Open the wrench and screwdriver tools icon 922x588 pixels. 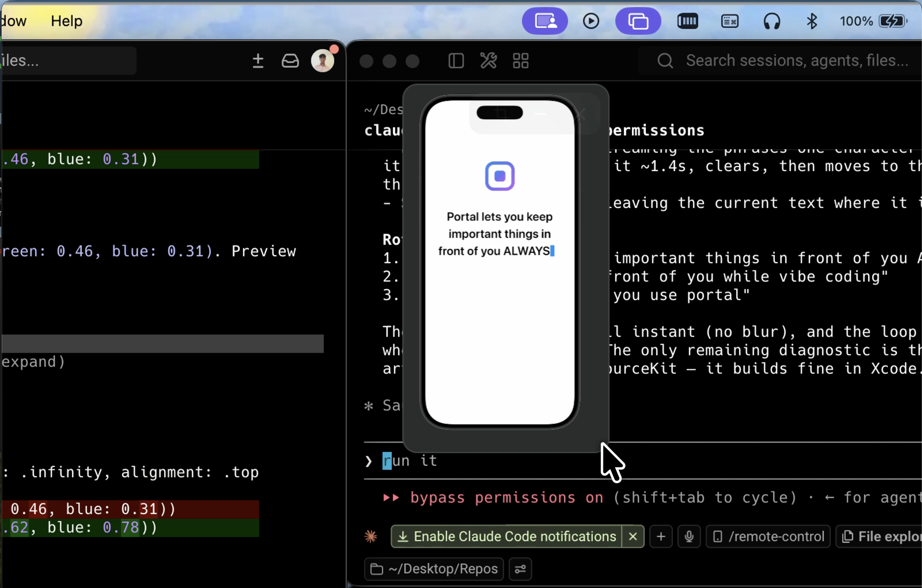point(488,61)
